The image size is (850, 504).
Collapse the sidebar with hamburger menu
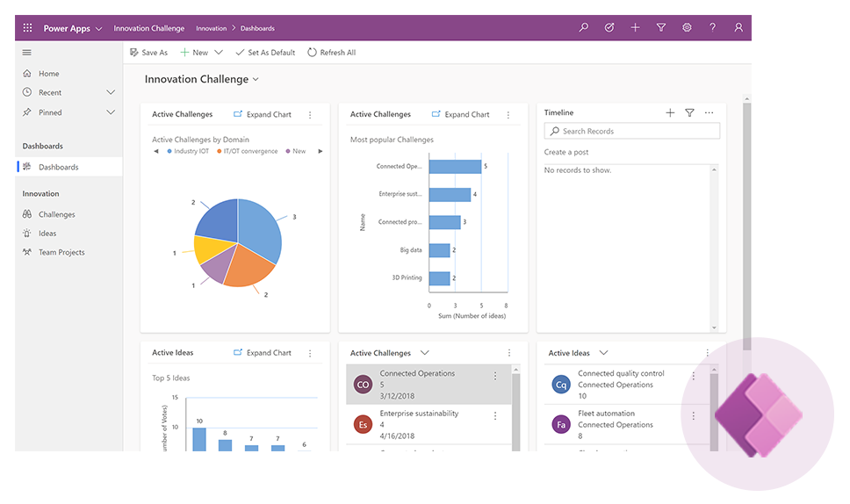coord(27,53)
